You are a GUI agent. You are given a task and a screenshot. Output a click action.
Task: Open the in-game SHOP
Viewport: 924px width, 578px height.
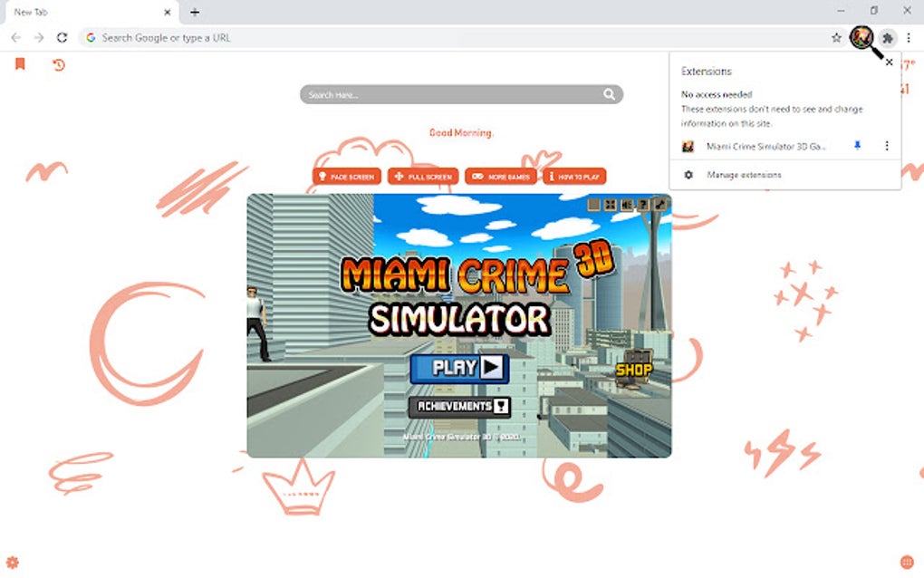click(634, 368)
